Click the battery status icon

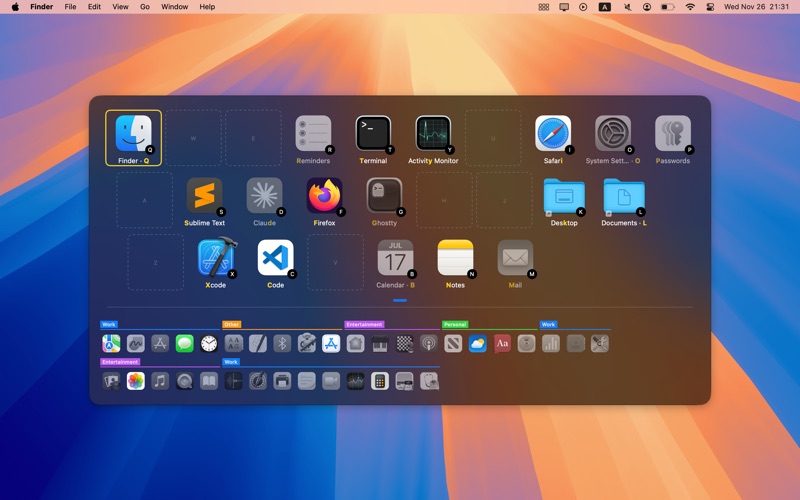click(668, 7)
